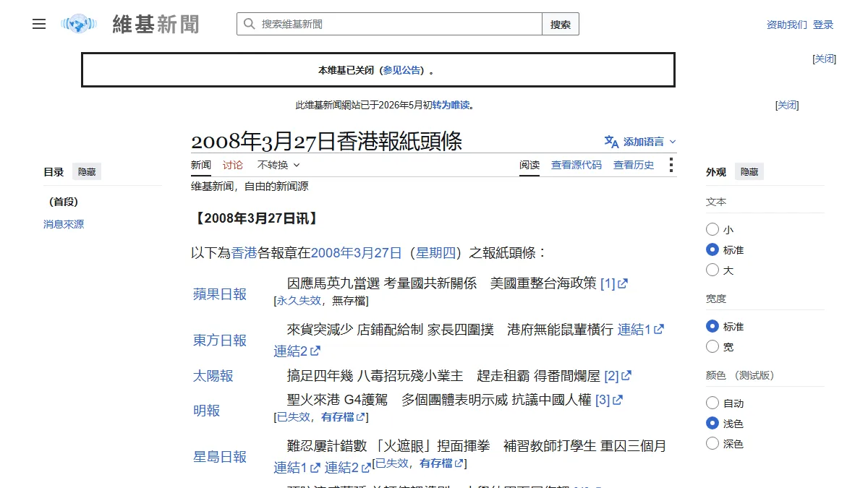Image resolution: width=868 pixels, height=488 pixels.
Task: Click the 转为唯读 link
Action: [x=451, y=105]
